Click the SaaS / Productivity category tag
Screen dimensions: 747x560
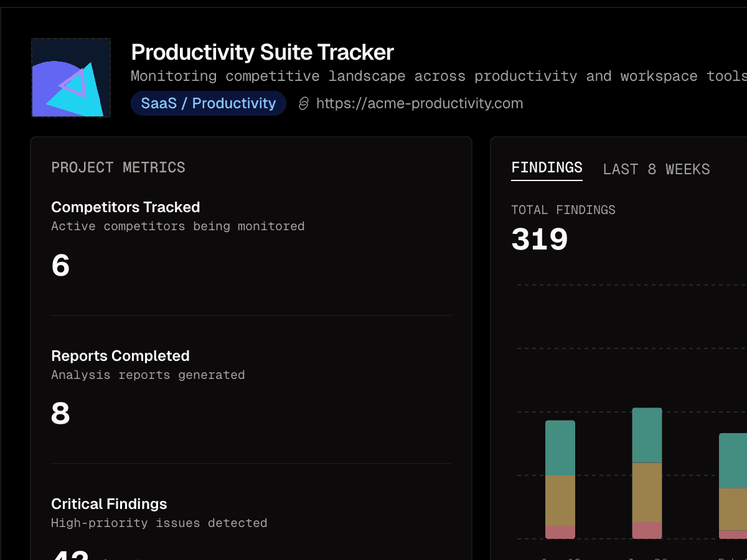pyautogui.click(x=208, y=103)
